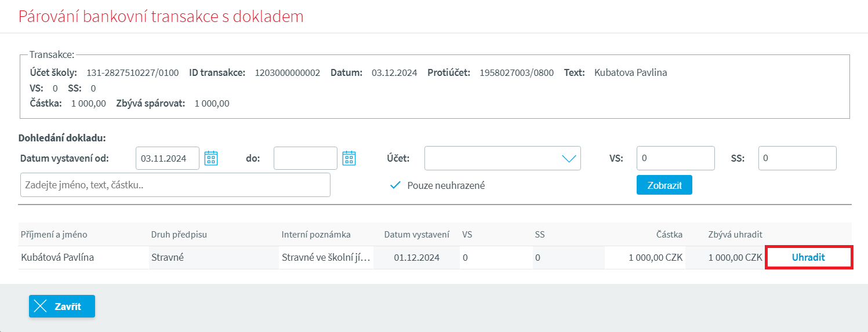Click the empty 'do' date field
This screenshot has height=332, width=868.
pyautogui.click(x=305, y=158)
